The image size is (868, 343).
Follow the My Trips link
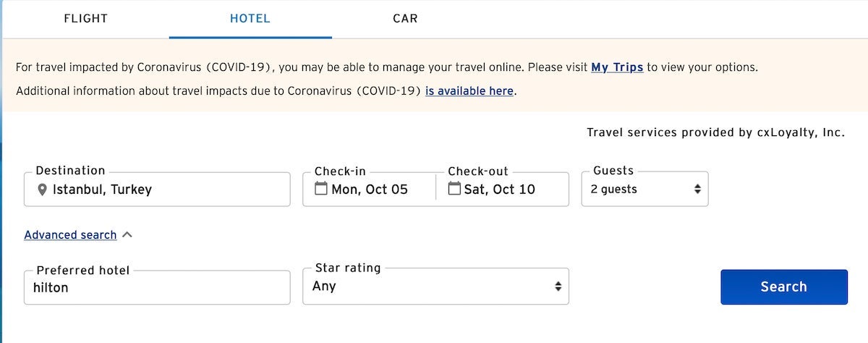(617, 67)
